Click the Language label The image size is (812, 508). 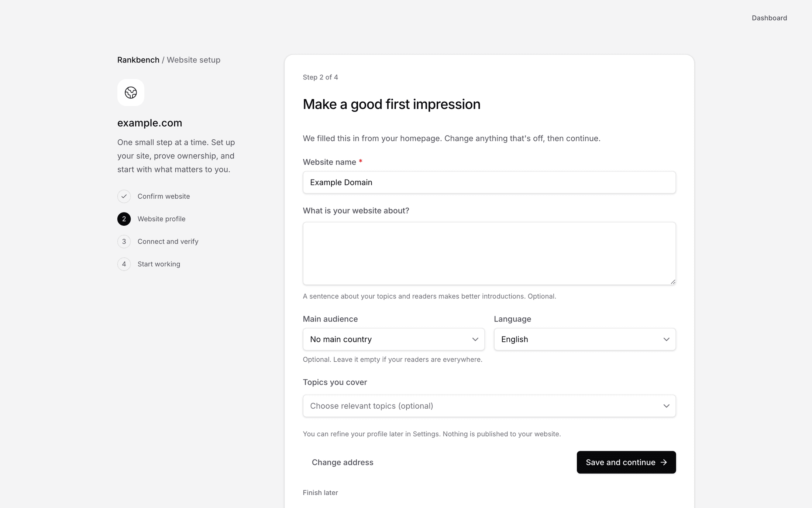click(512, 319)
